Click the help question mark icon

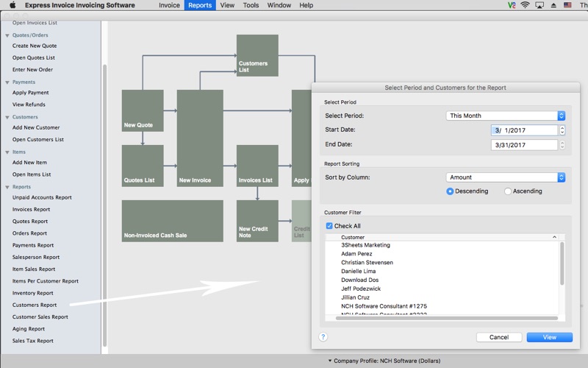click(x=323, y=337)
